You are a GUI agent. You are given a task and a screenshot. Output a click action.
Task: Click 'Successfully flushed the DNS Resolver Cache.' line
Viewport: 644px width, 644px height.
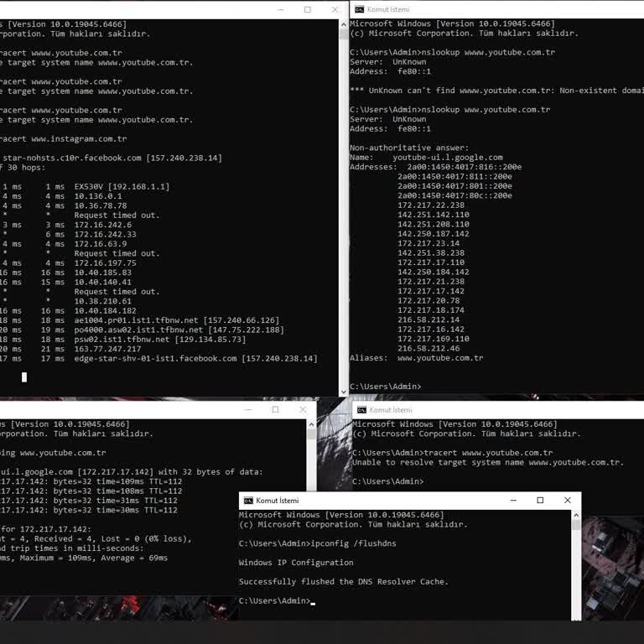pyautogui.click(x=343, y=582)
